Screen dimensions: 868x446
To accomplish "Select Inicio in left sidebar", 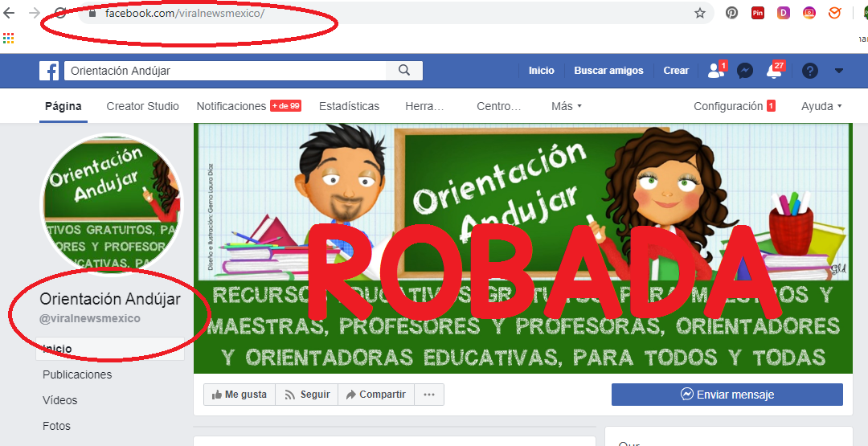I will [109, 349].
